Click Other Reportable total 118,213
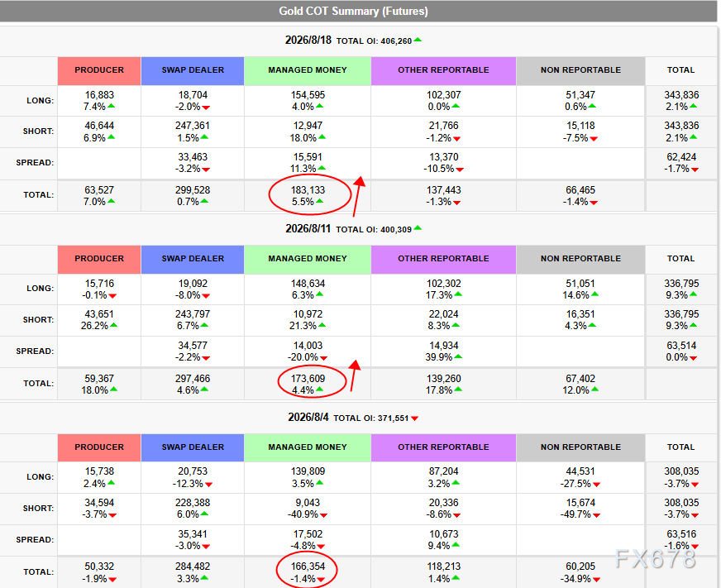The image size is (721, 588). click(x=443, y=566)
